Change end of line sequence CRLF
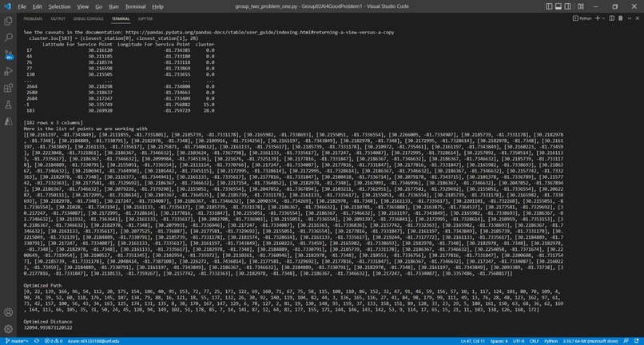Image resolution: width=644 pixels, height=345 pixels. point(536,341)
